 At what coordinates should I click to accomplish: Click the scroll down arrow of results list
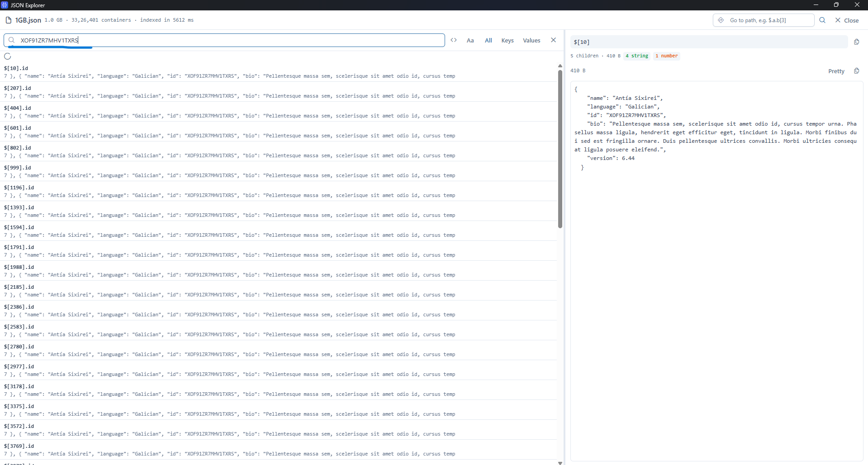click(x=560, y=463)
